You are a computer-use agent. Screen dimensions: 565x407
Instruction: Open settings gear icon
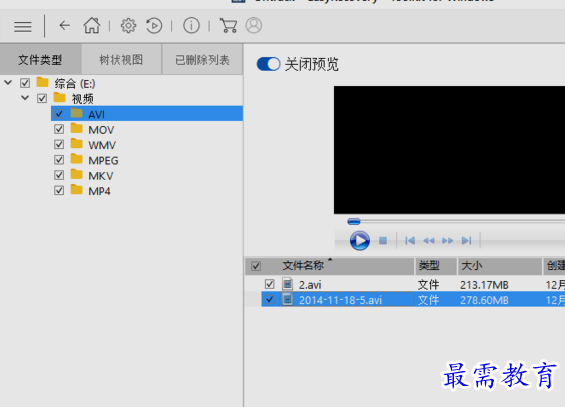click(x=128, y=26)
